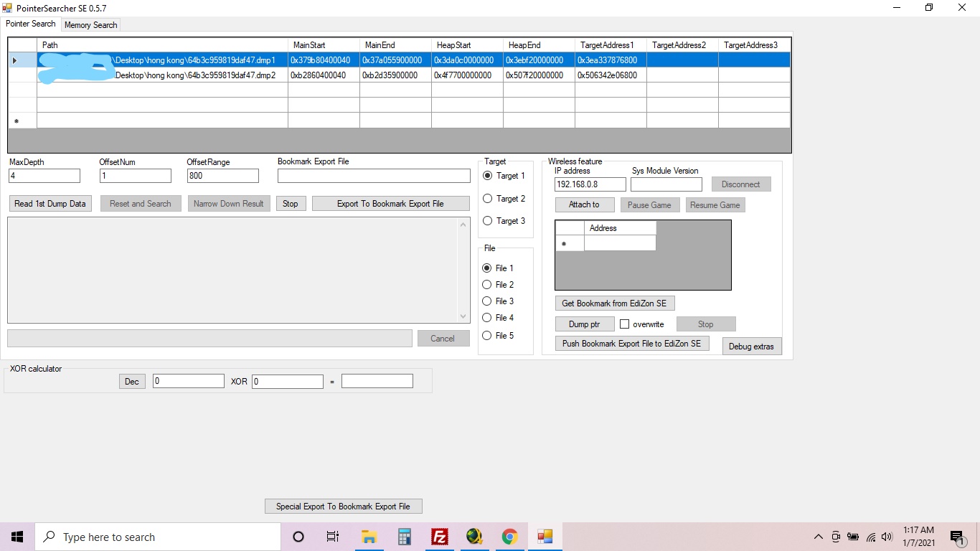Viewport: 980px width, 551px height.
Task: Click Special Export To Bookmark Export File
Action: [344, 507]
